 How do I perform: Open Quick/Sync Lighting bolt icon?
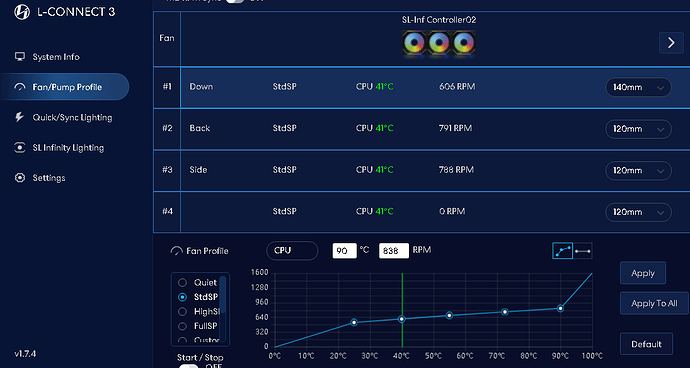click(x=19, y=117)
